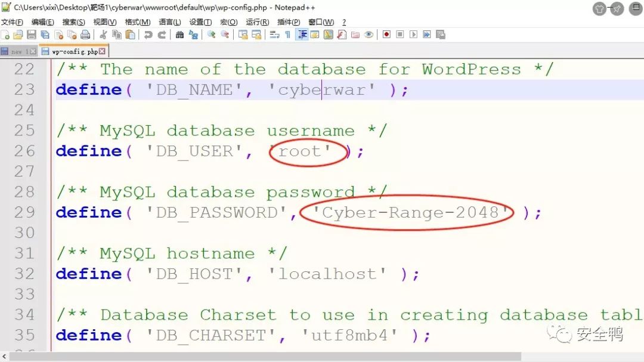Viewport: 644px width, 362px height.
Task: Click the horizontal scrollbar left arrow
Action: point(4,356)
